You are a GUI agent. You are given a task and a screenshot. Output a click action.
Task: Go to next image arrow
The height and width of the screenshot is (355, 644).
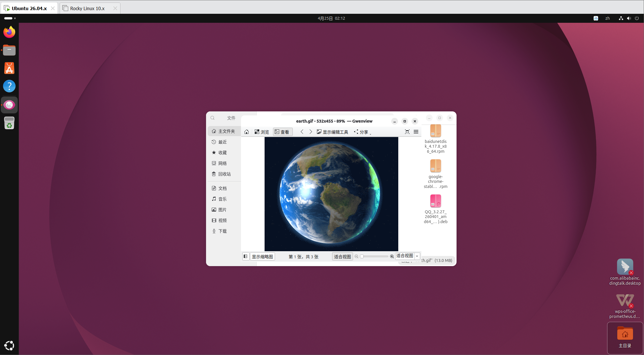click(310, 132)
